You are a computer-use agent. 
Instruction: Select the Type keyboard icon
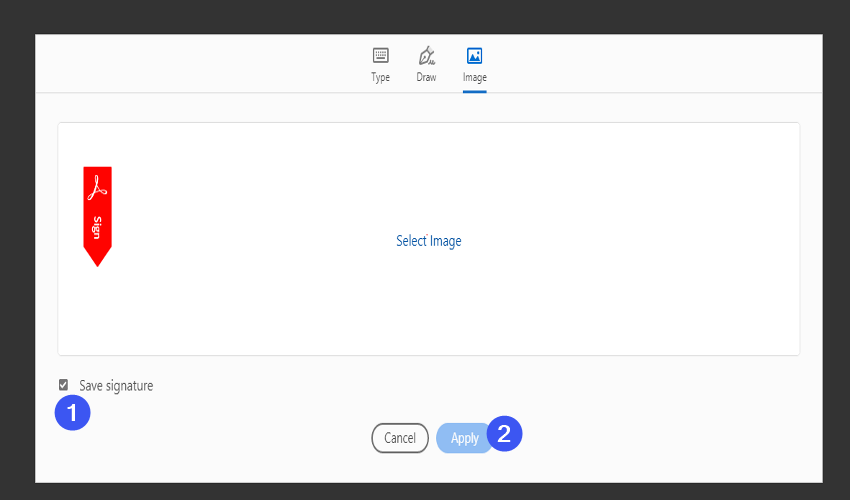[x=381, y=55]
